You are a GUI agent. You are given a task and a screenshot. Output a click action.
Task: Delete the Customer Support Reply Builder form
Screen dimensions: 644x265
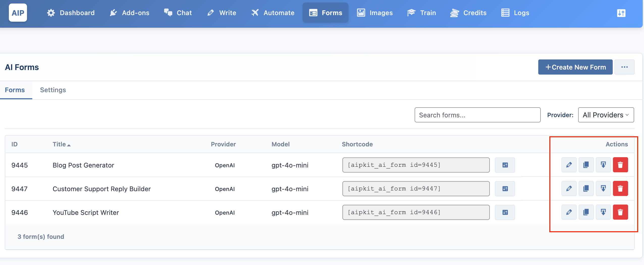point(621,189)
